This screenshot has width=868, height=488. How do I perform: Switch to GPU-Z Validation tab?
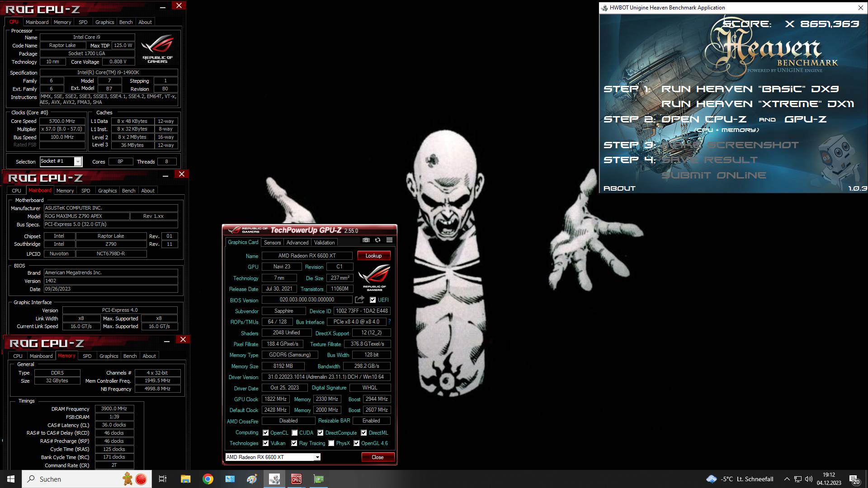tap(325, 243)
